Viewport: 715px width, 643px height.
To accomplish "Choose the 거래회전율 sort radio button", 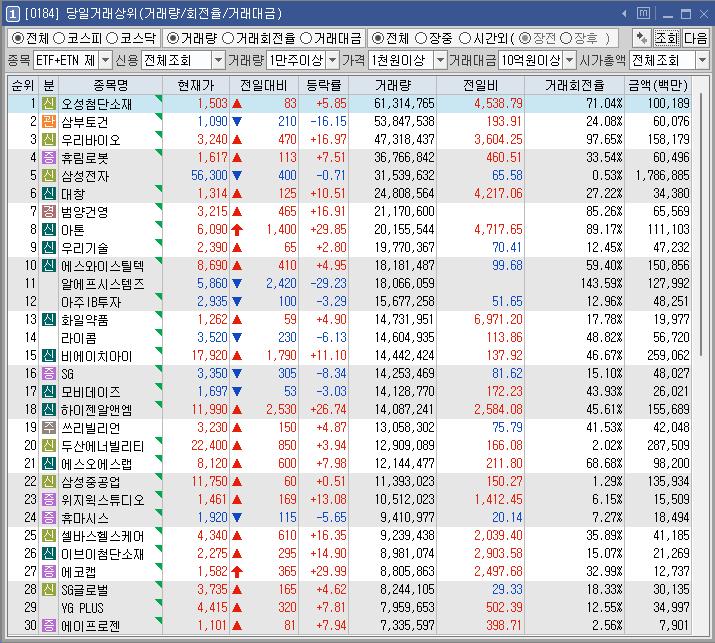I will click(228, 38).
